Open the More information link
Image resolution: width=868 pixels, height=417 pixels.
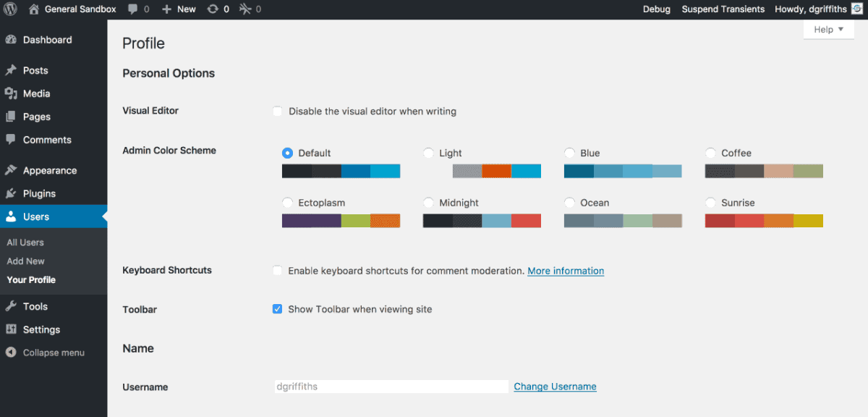566,271
